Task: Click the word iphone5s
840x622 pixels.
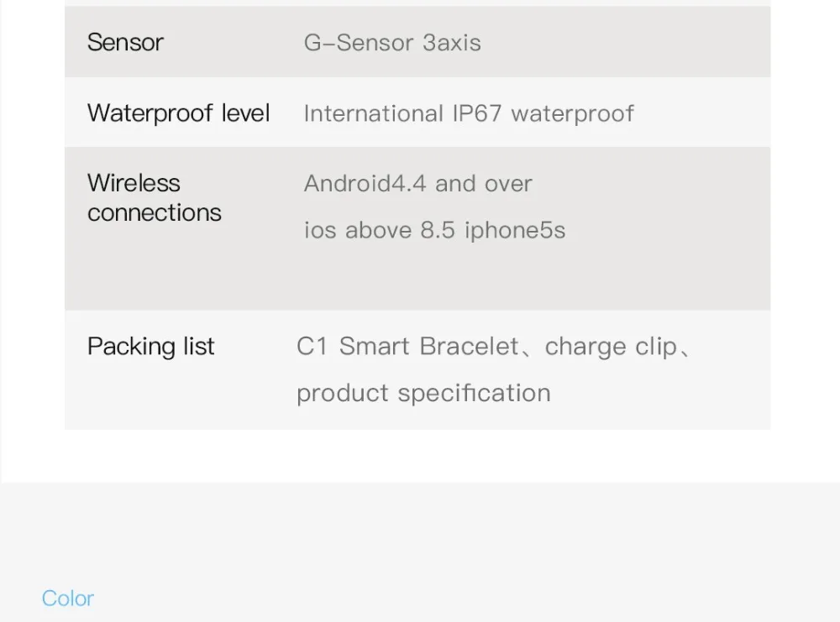Action: 515,230
